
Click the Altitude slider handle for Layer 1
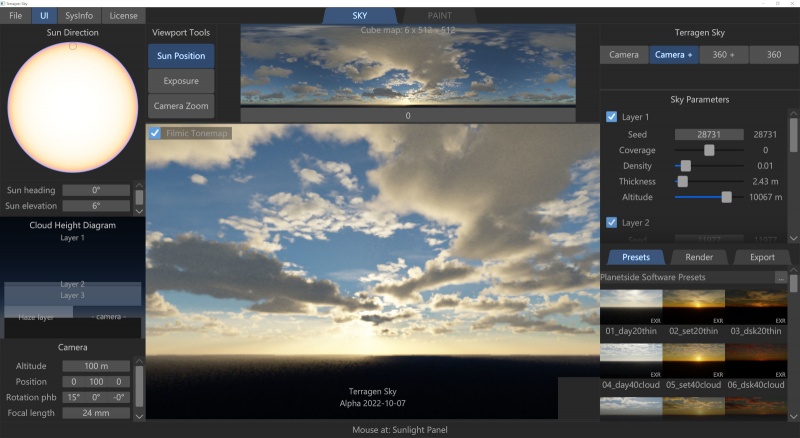pos(727,197)
